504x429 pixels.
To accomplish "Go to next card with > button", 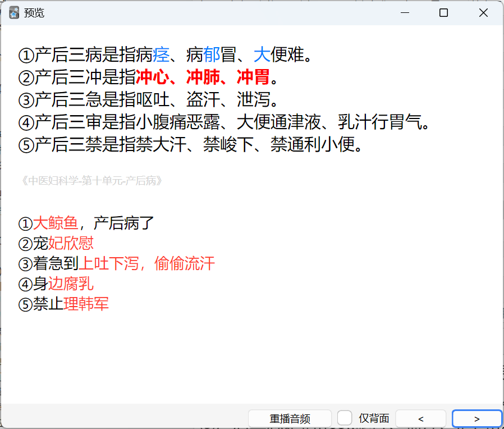I will pyautogui.click(x=477, y=418).
